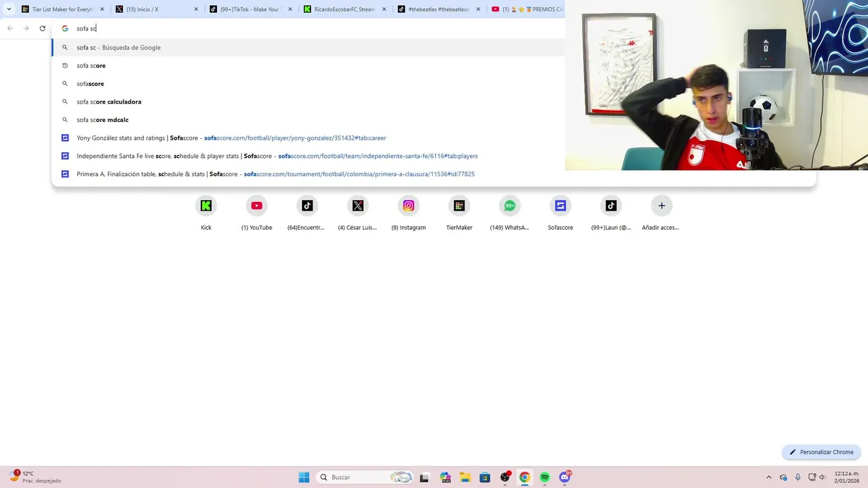Screen dimensions: 868x488
Task: Select 'sofa score mdcalc' suggestion
Action: click(x=309, y=120)
